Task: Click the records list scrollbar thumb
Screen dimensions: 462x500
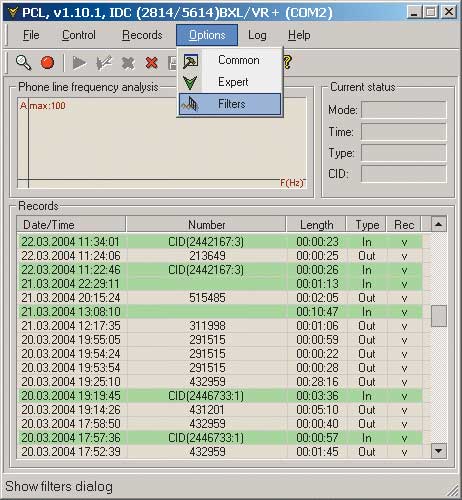Action: 439,316
